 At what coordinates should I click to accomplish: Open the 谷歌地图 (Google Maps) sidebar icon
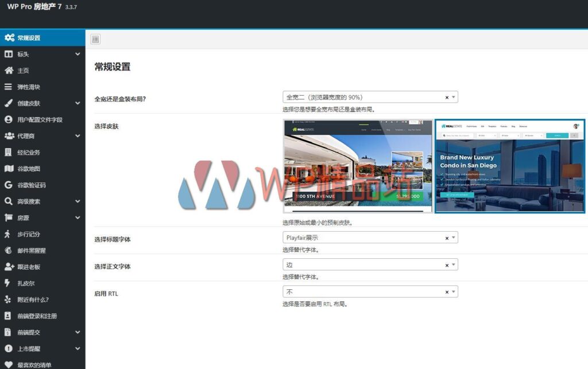tap(10, 169)
